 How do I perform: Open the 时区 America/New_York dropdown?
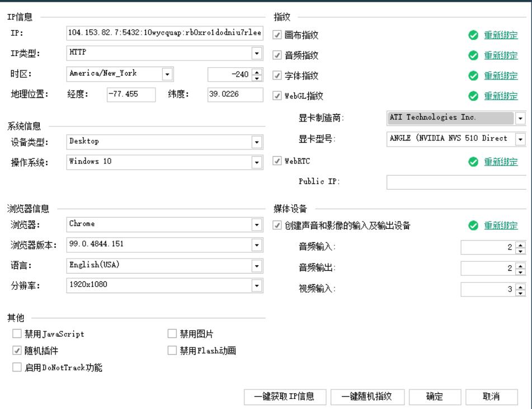(167, 74)
